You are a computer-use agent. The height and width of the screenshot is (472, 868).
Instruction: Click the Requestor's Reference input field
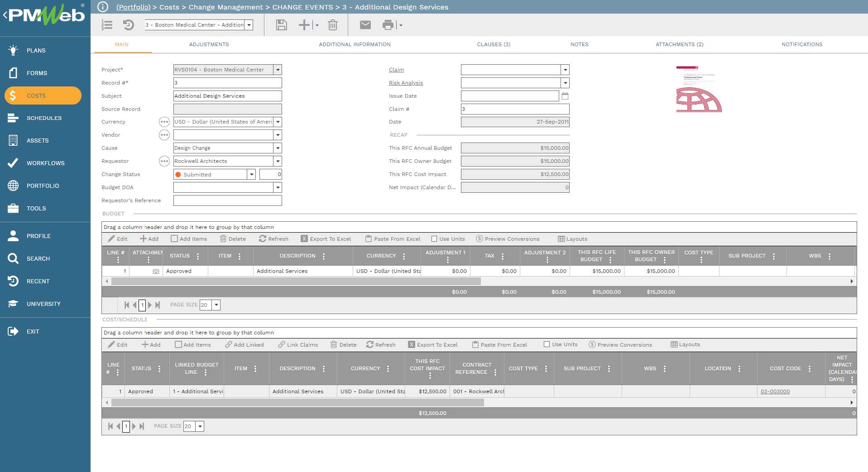click(227, 200)
